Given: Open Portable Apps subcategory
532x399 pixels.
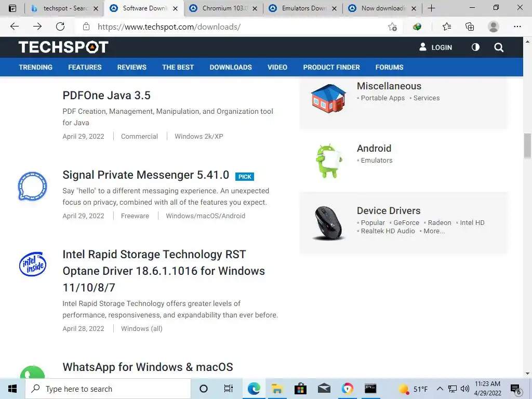Looking at the screenshot, I should (x=383, y=98).
